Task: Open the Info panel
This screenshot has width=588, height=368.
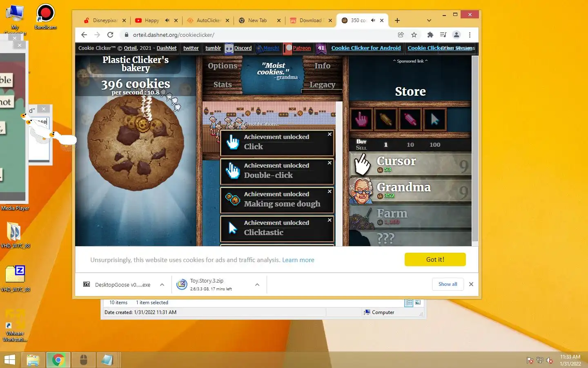Action: pyautogui.click(x=322, y=66)
